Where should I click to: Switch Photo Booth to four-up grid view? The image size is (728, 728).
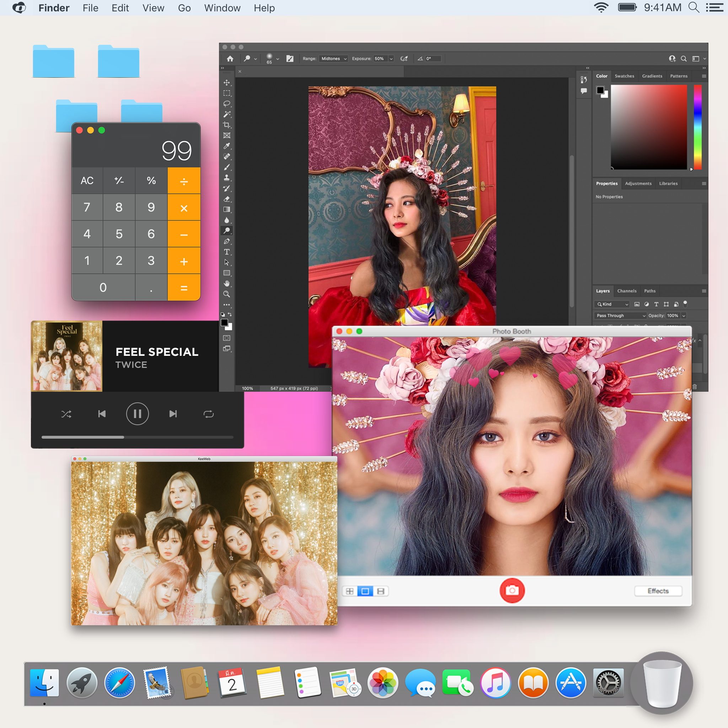coord(350,591)
